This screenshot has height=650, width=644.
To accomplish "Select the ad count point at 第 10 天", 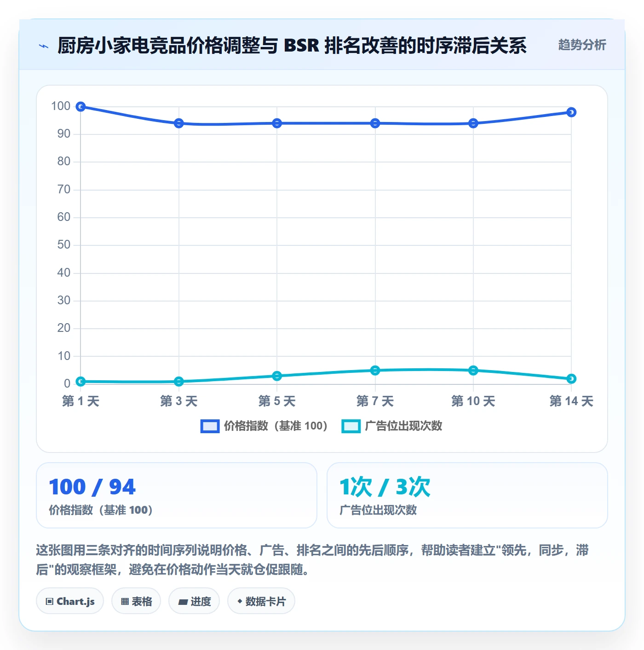I will click(473, 371).
